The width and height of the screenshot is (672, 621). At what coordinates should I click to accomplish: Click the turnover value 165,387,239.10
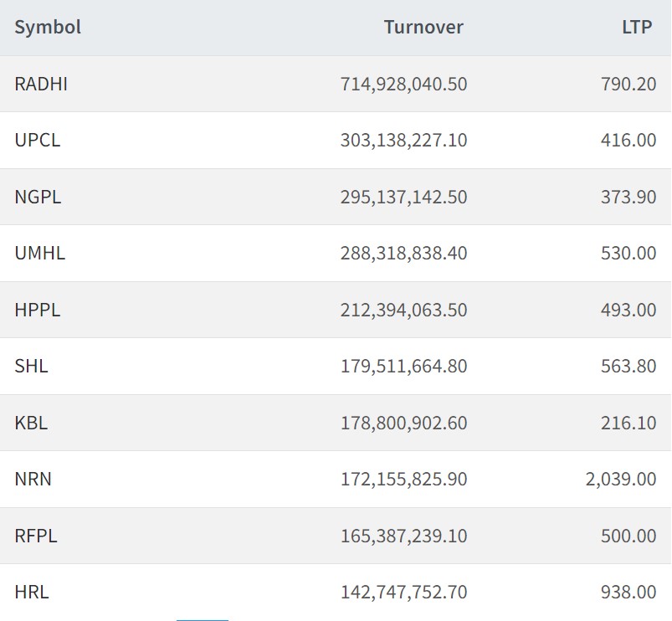pyautogui.click(x=403, y=536)
